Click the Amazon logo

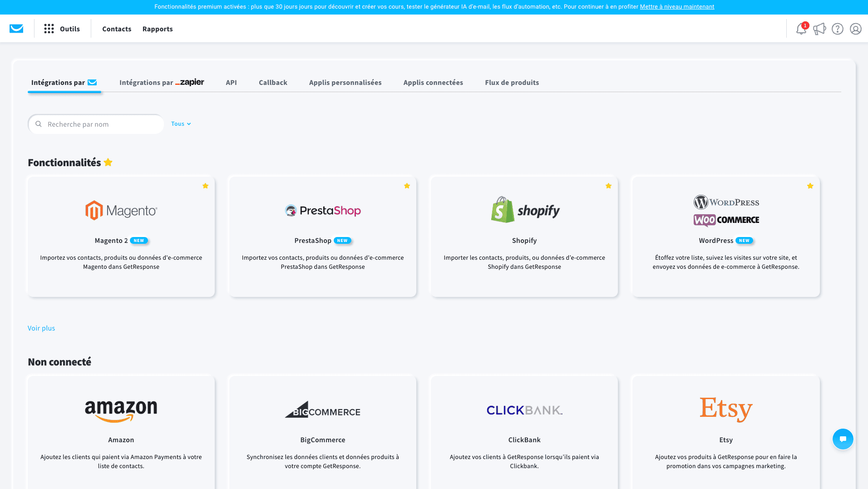click(121, 410)
